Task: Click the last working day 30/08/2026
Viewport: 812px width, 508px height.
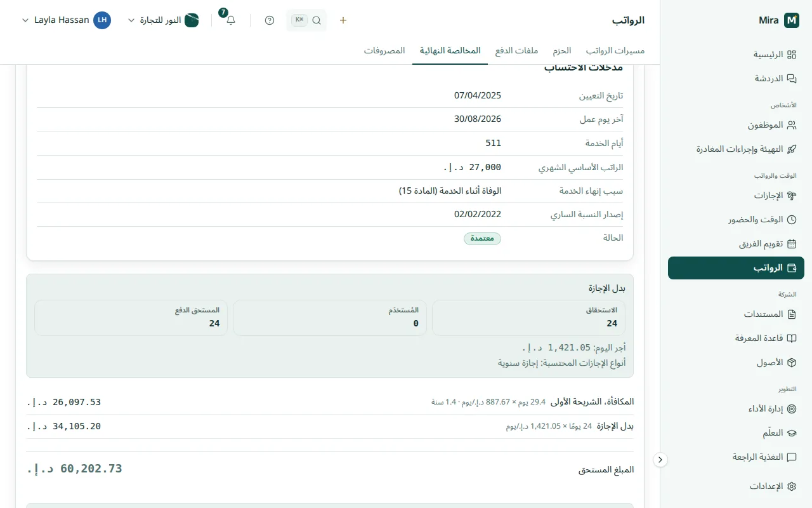Action: coord(478,119)
